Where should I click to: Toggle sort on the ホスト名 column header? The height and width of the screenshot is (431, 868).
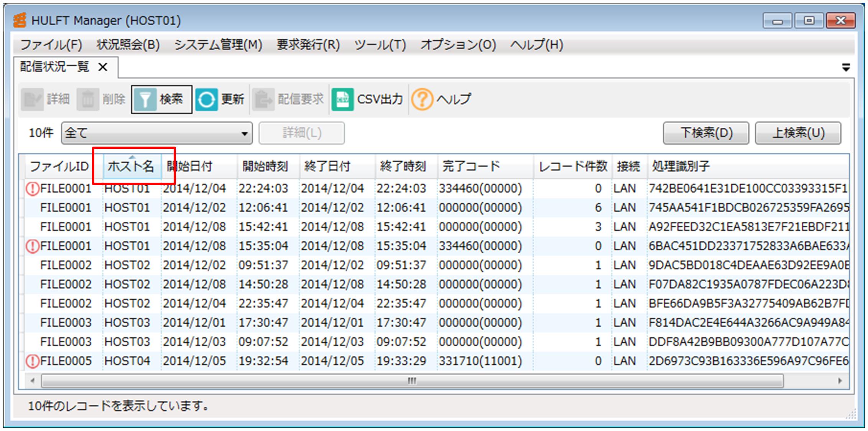pos(132,166)
